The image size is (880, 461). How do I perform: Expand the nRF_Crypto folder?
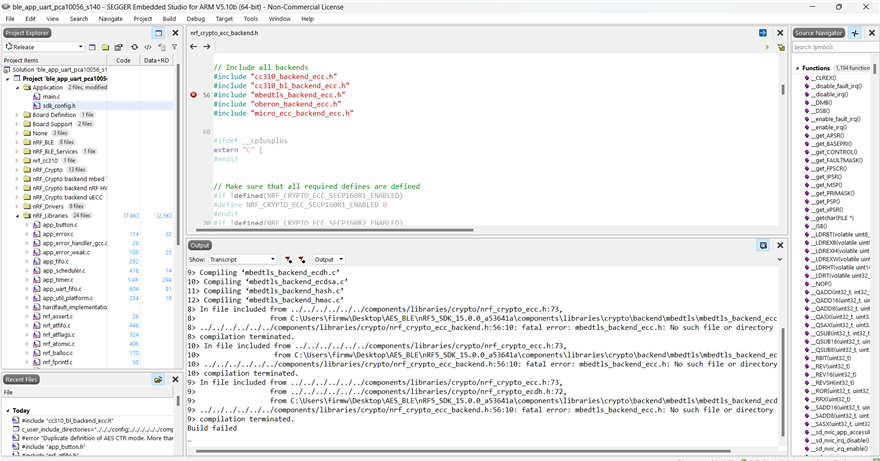17,170
